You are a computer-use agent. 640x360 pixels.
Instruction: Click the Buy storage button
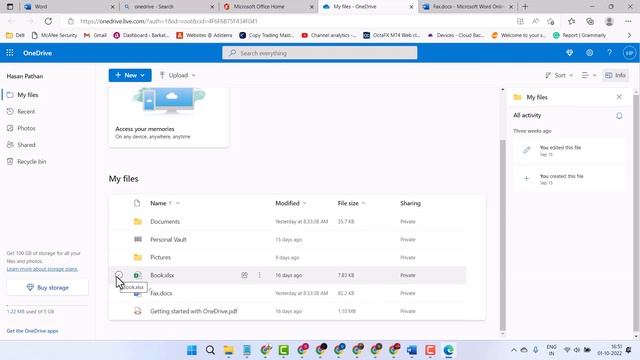tap(47, 288)
